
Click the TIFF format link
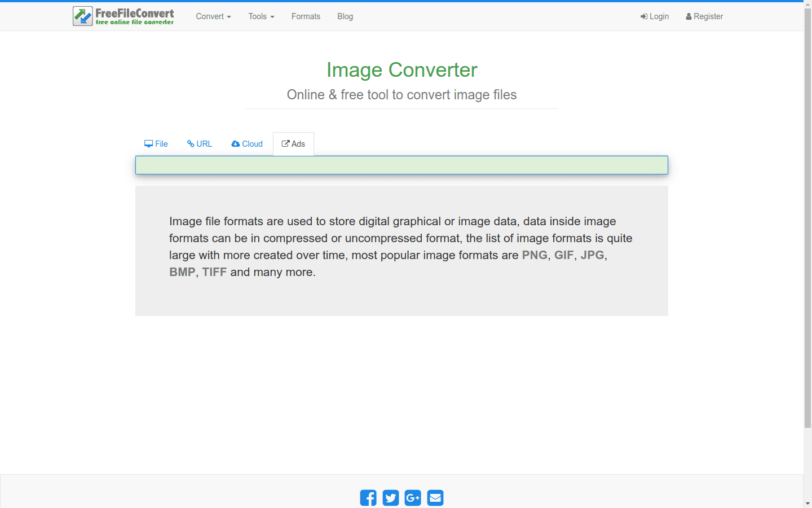click(214, 272)
